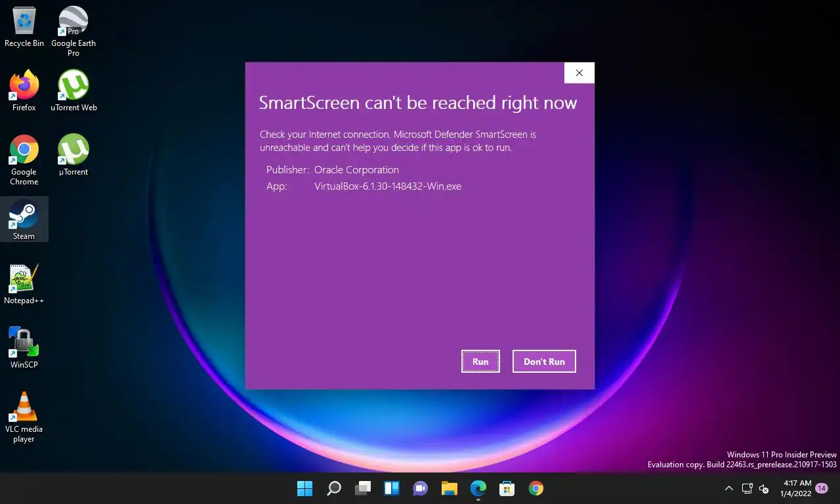Viewport: 840px width, 504px height.
Task: Select the µTorrent desktop shortcut
Action: coord(73,155)
